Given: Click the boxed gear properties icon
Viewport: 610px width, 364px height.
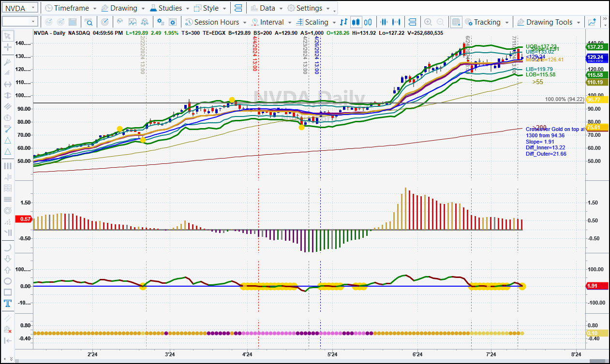Looking at the screenshot, I should tap(173, 22).
